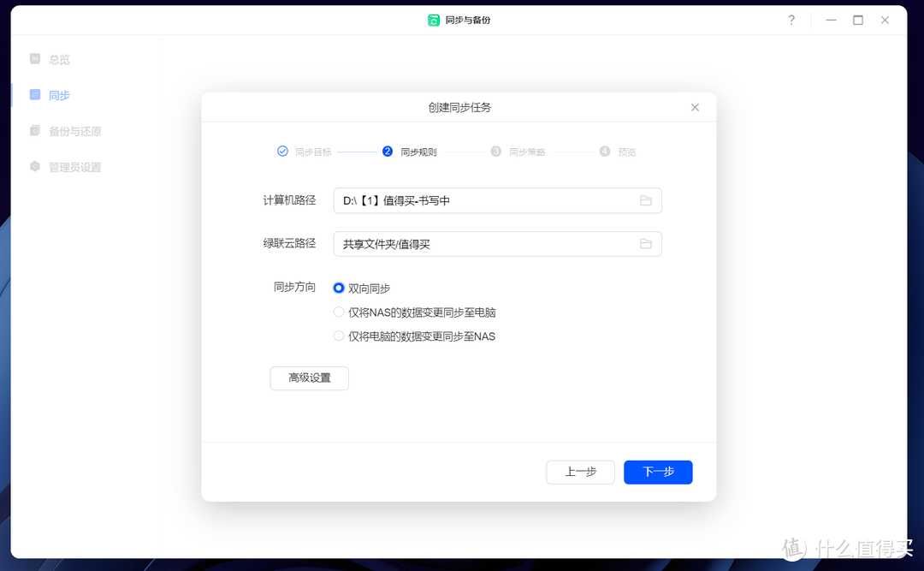This screenshot has width=924, height=571.
Task: Click step 3 同步策略 indicator
Action: [x=495, y=151]
